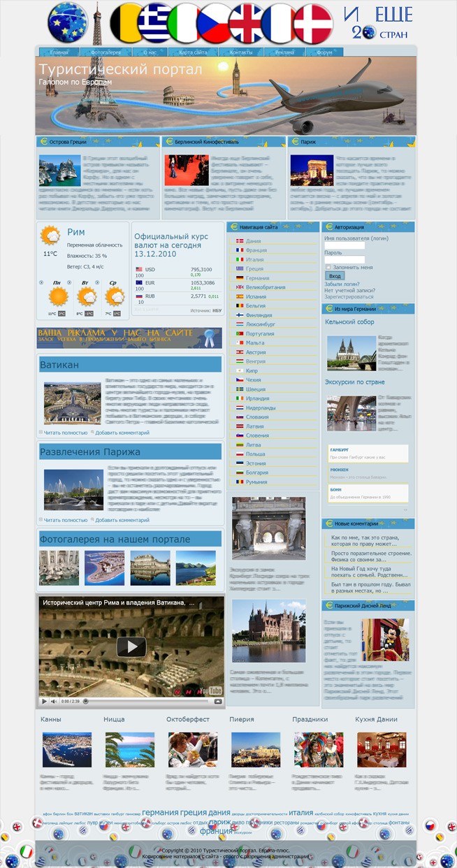Select the Denmark flag ball in header
Image resolution: width=457 pixels, height=868 pixels.
coord(312,23)
